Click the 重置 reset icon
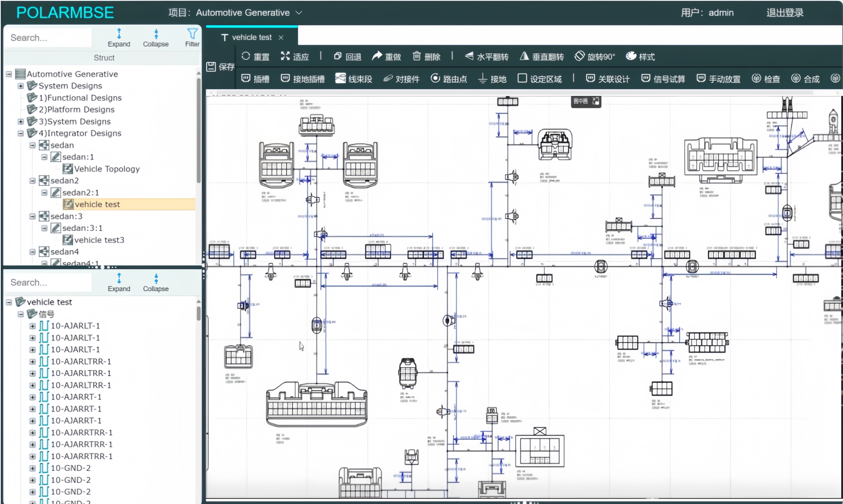The height and width of the screenshot is (504, 843). (246, 56)
